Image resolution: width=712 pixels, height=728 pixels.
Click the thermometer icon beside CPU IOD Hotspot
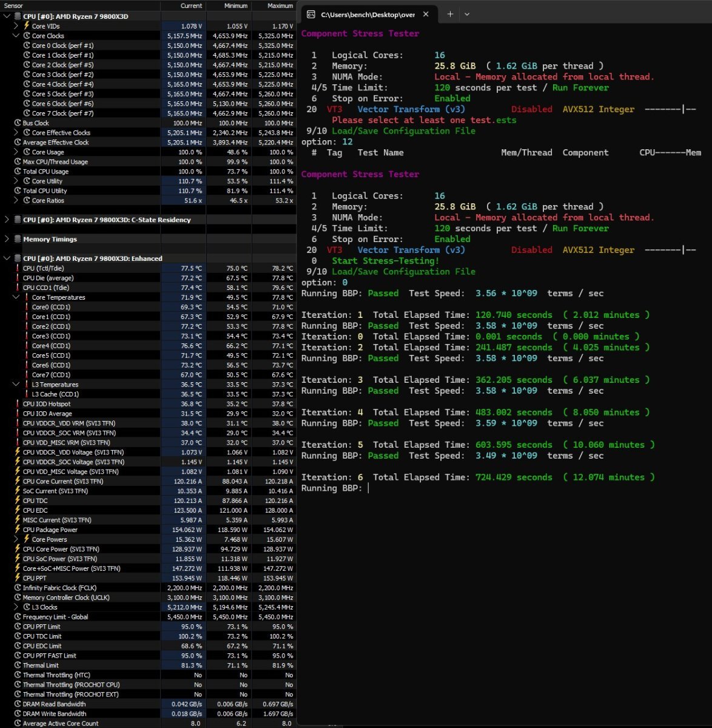pos(18,404)
